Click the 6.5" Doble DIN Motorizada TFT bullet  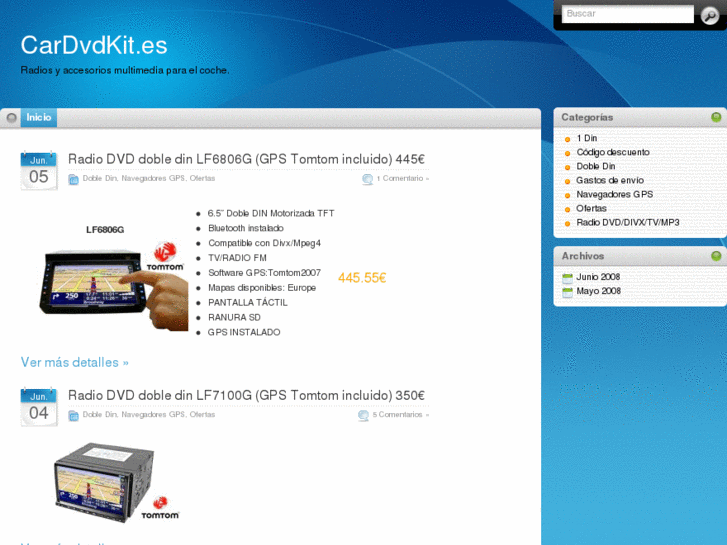[271, 213]
